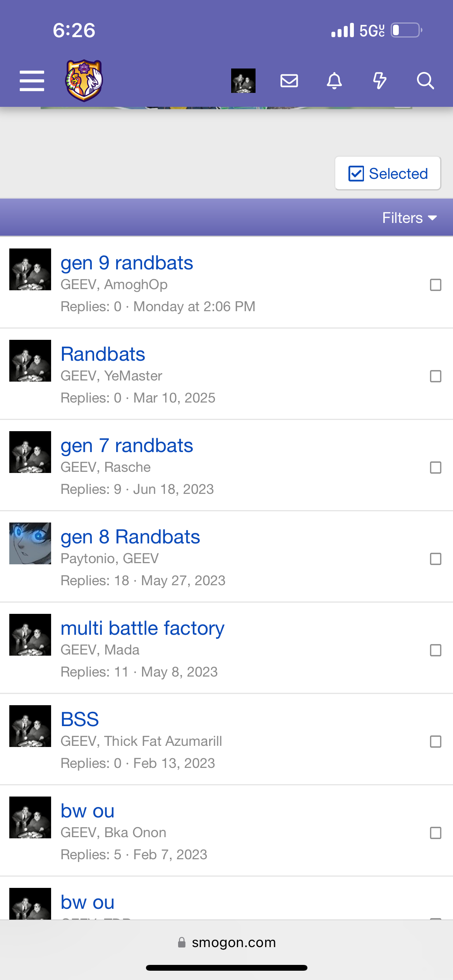Toggle the Selected button
Screen dimensions: 453x980
click(388, 173)
